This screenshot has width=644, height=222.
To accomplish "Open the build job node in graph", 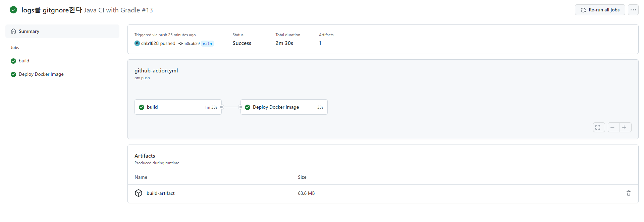I will click(178, 107).
